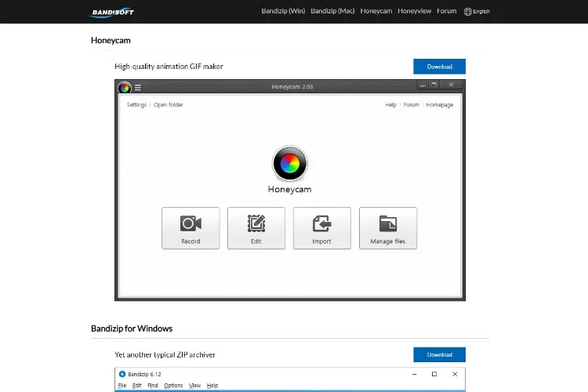Open Edit menu in Bandizip
Screen dimensions: 588x392
[137, 385]
